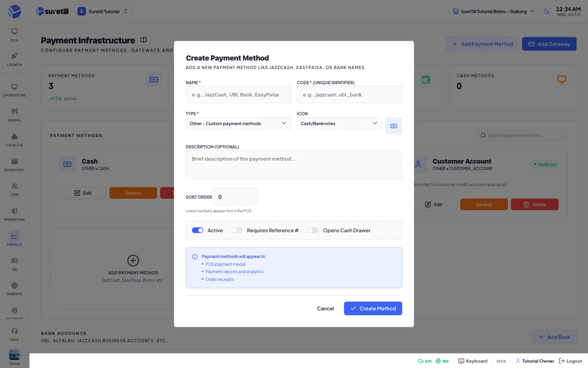Screen dimensions: 588x368
Task: Click Tutorial Owner in the footer
Action: tap(535, 361)
